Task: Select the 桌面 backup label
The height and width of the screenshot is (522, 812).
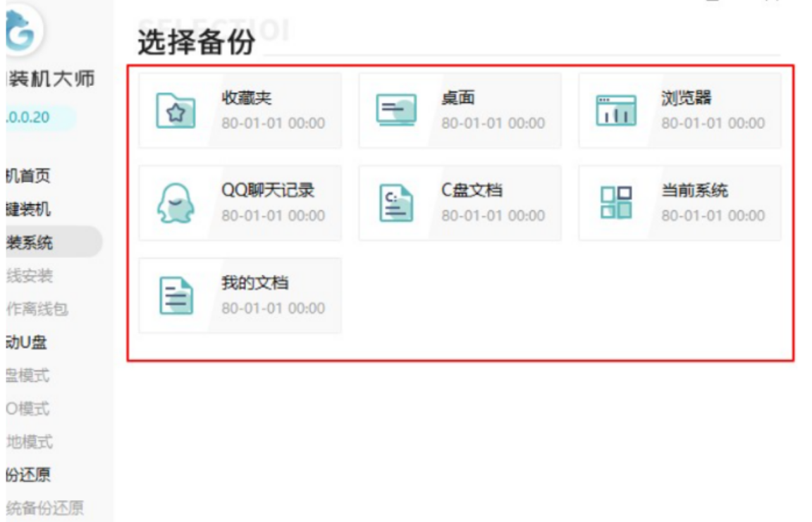Action: click(x=457, y=97)
